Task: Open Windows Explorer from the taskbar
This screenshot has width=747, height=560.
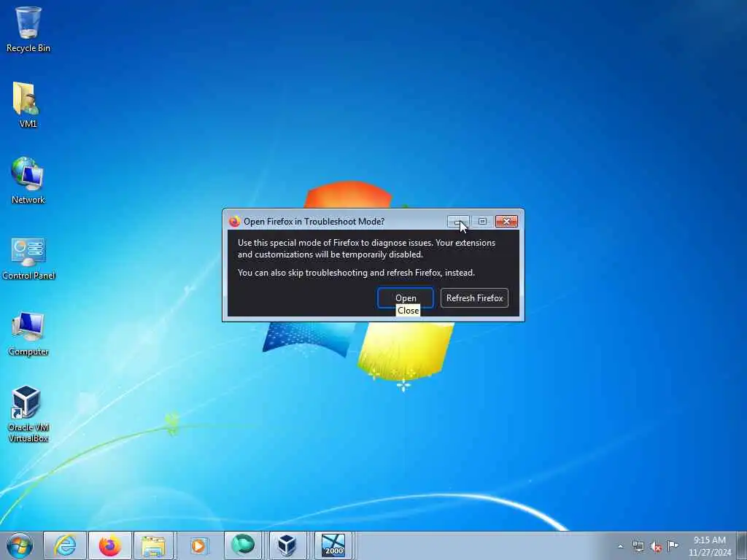Action: point(154,545)
